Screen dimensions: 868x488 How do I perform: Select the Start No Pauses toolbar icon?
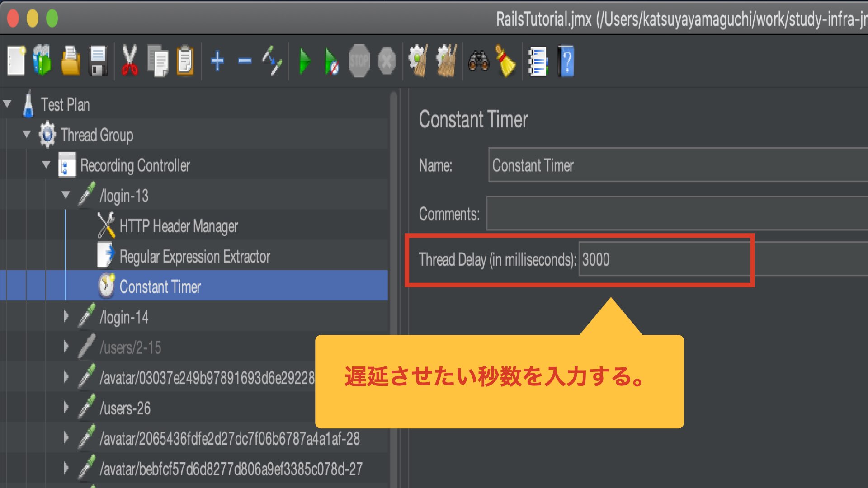click(330, 61)
